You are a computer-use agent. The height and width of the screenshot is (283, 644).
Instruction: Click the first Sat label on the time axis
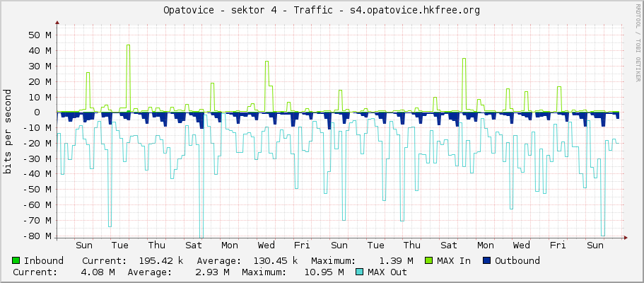coord(193,246)
